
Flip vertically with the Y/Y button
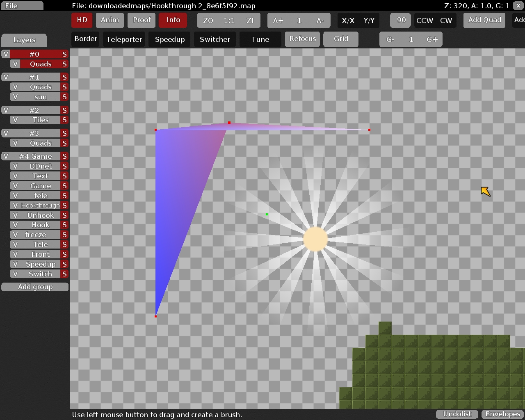[369, 21]
